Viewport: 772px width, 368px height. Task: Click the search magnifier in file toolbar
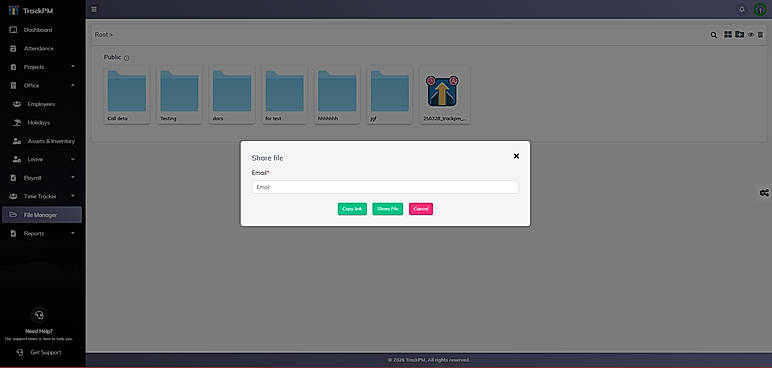[713, 35]
